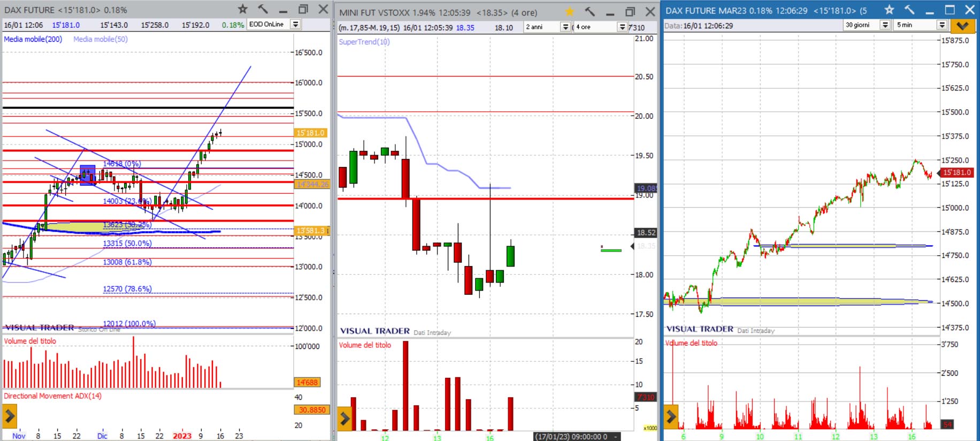Click the blue highlighted rectangle on daily candles

click(88, 175)
